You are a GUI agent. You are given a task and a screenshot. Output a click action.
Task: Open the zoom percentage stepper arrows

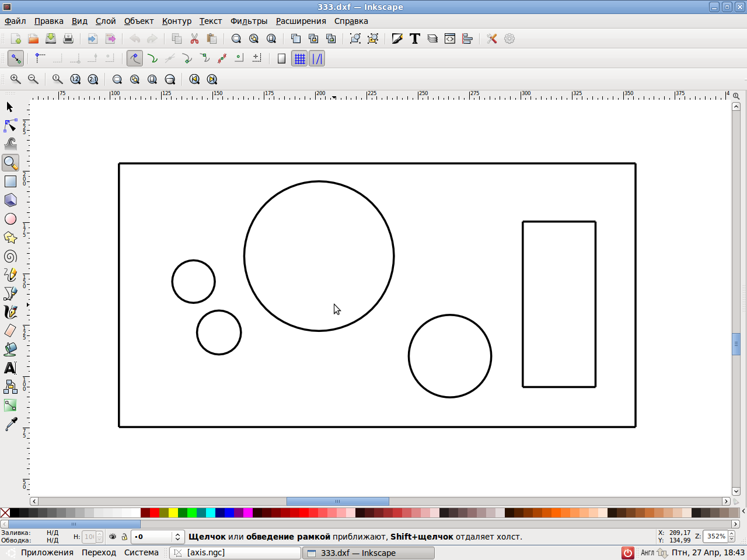732,536
